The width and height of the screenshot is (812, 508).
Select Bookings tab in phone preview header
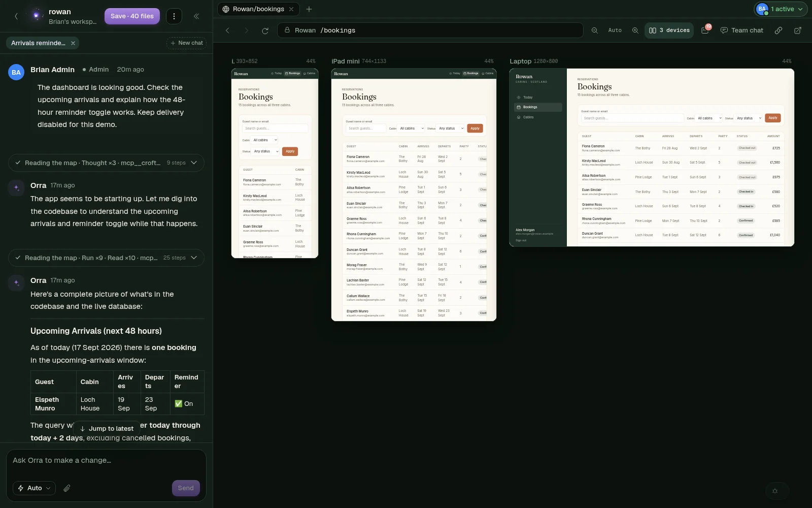click(x=292, y=73)
